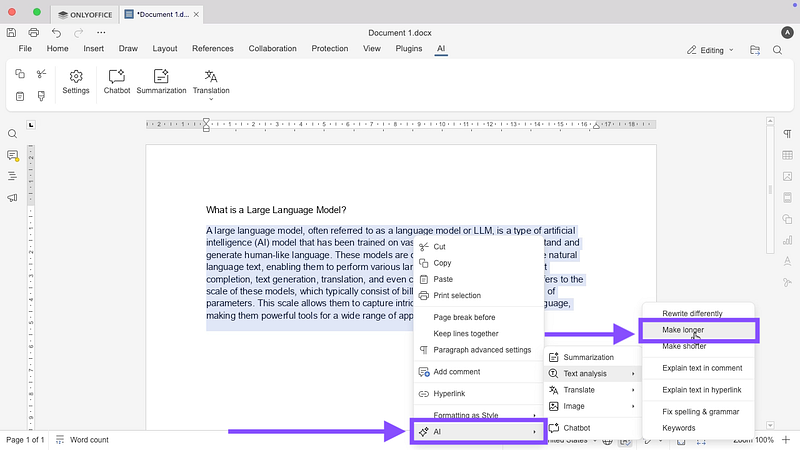Screen dimensions: 800x450
Task: Expand the Translate submenu in the AI menu
Action: pos(592,390)
